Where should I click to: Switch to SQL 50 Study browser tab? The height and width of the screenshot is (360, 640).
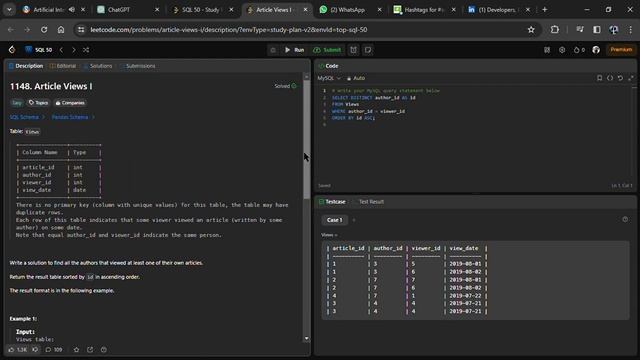pyautogui.click(x=202, y=9)
